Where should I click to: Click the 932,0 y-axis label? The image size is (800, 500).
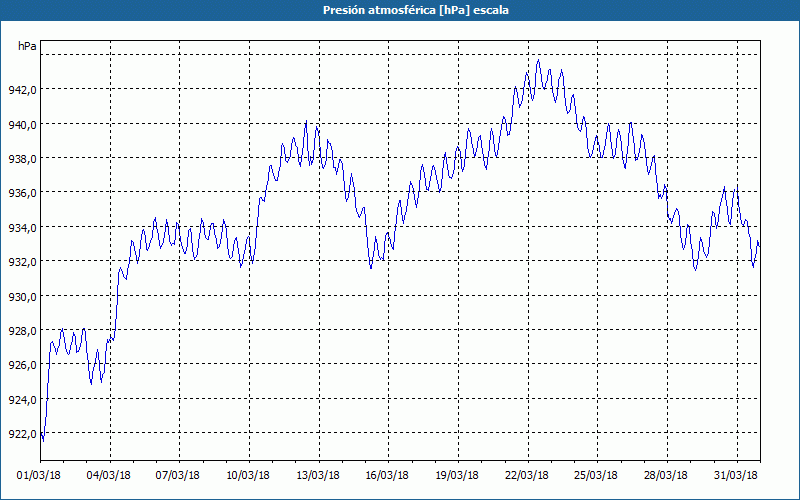click(22, 262)
